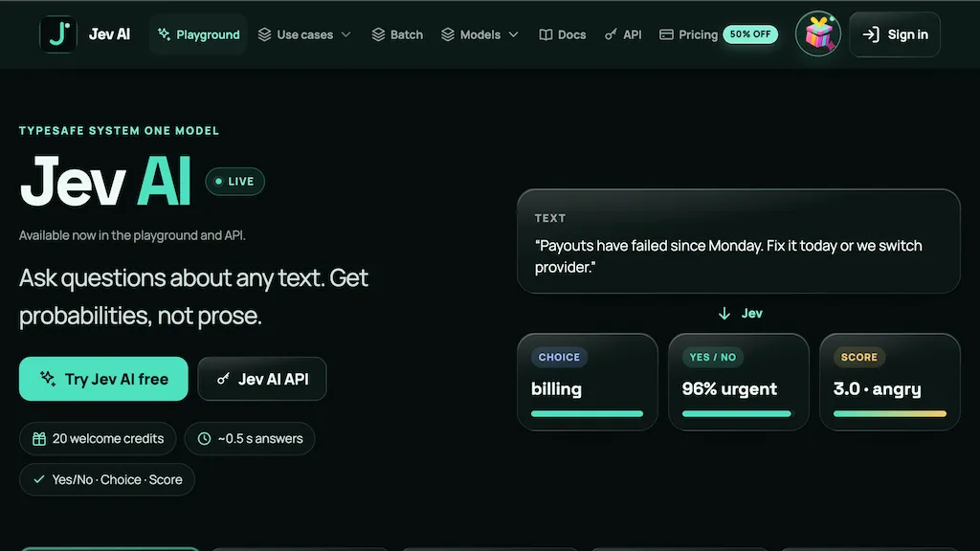Open the Batch nav item
This screenshot has width=980, height=551.
point(397,34)
